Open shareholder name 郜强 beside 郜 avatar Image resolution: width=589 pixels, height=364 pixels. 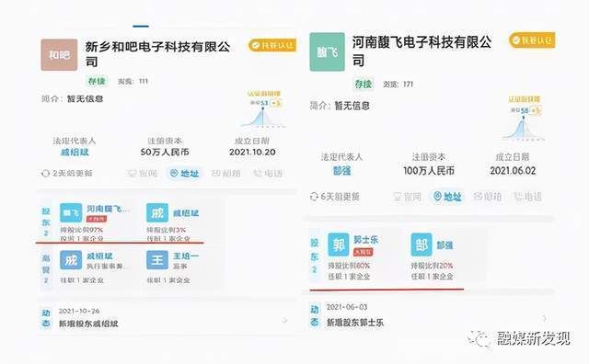tap(445, 245)
